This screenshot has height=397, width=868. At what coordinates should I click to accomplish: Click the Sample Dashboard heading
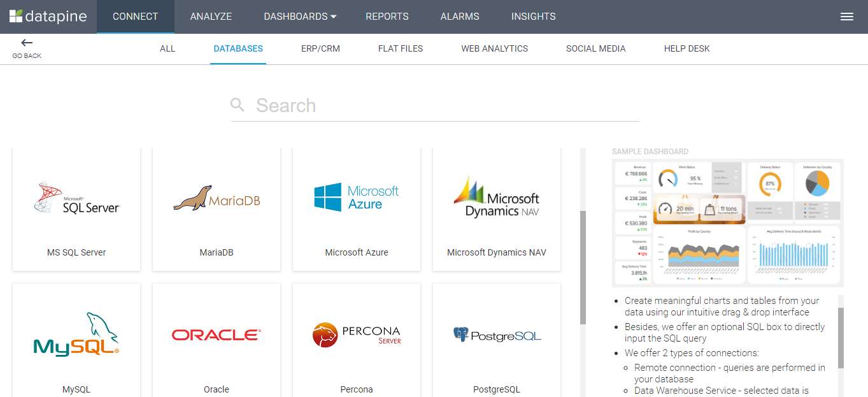pyautogui.click(x=650, y=152)
